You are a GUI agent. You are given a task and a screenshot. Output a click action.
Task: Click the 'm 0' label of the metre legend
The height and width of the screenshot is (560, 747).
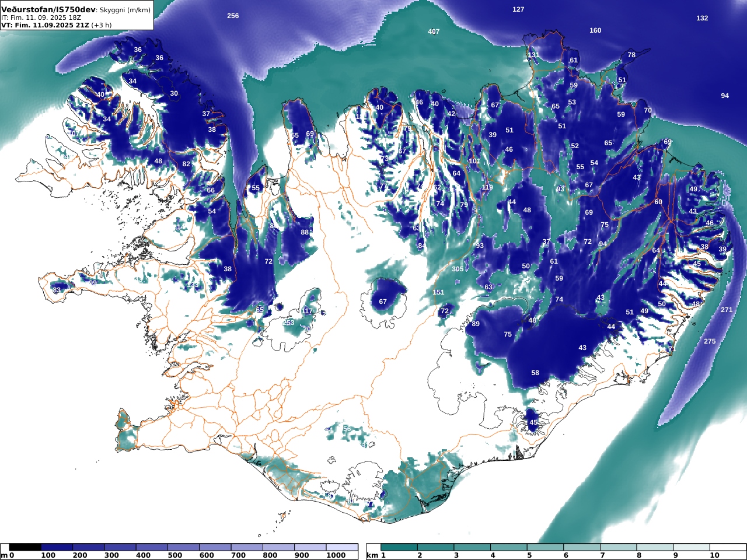coord(8,555)
